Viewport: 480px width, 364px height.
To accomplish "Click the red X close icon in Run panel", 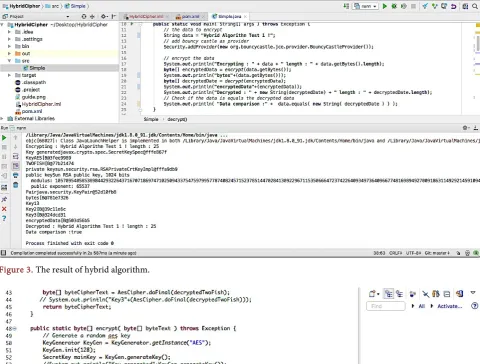I will pyautogui.click(x=4, y=209).
